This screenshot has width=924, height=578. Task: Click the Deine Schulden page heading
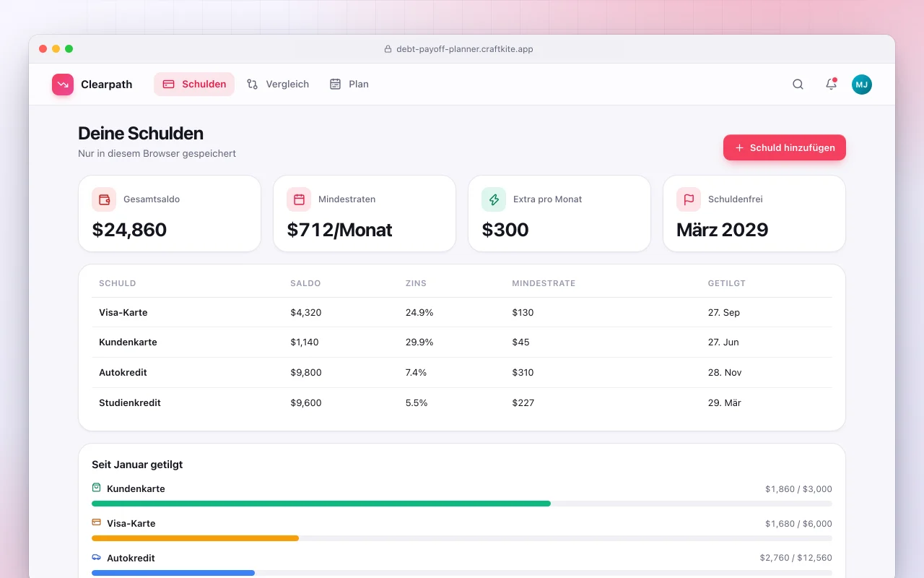[x=141, y=134]
